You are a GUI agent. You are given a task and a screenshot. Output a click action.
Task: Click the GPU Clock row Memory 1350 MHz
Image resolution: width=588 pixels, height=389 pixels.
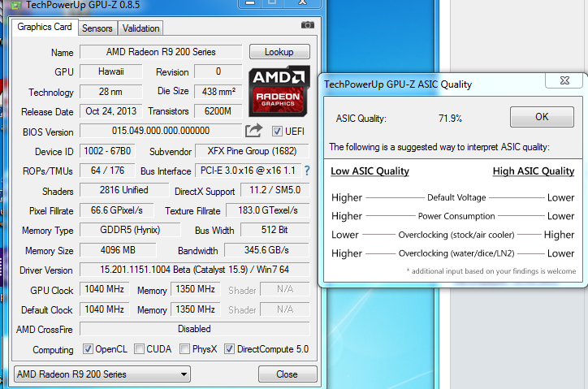tap(196, 289)
